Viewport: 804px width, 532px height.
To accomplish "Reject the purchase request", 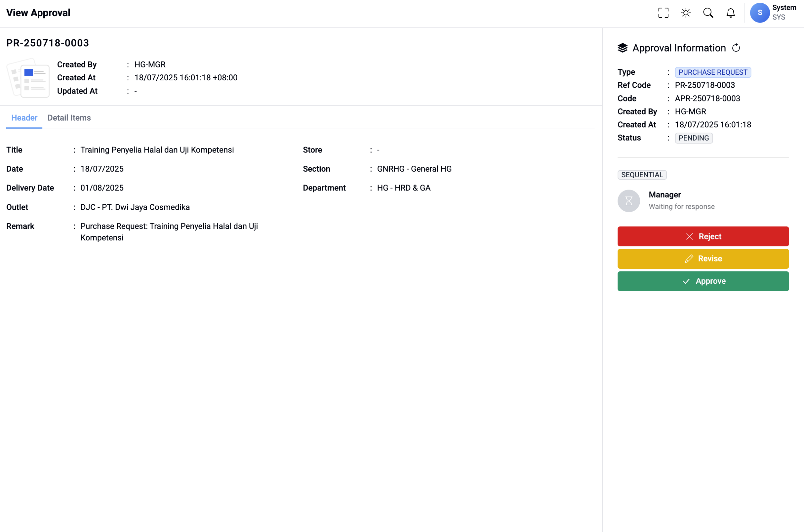I will point(703,236).
